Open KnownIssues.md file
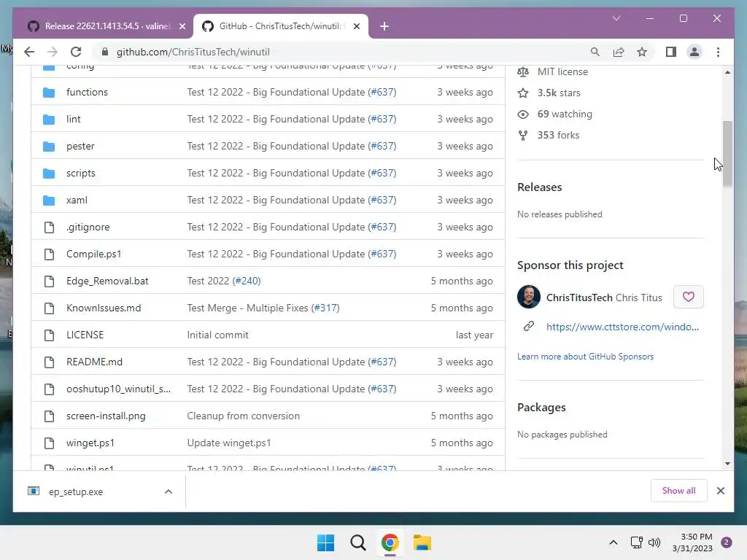The height and width of the screenshot is (560, 747). (104, 308)
